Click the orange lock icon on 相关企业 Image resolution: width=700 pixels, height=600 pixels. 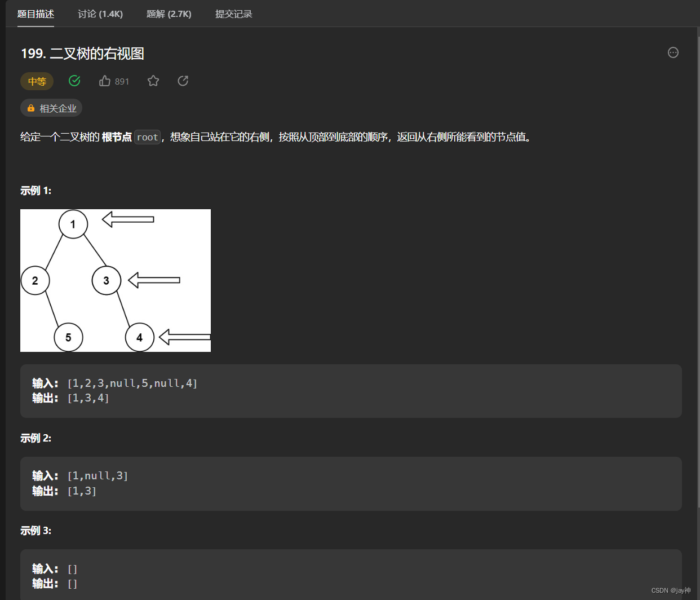[x=32, y=108]
